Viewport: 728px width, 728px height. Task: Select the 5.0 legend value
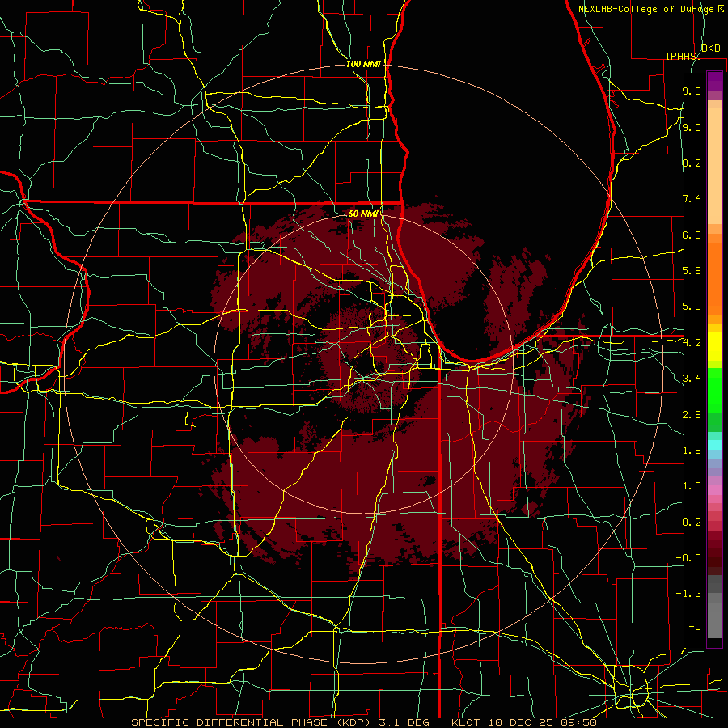[x=692, y=307]
